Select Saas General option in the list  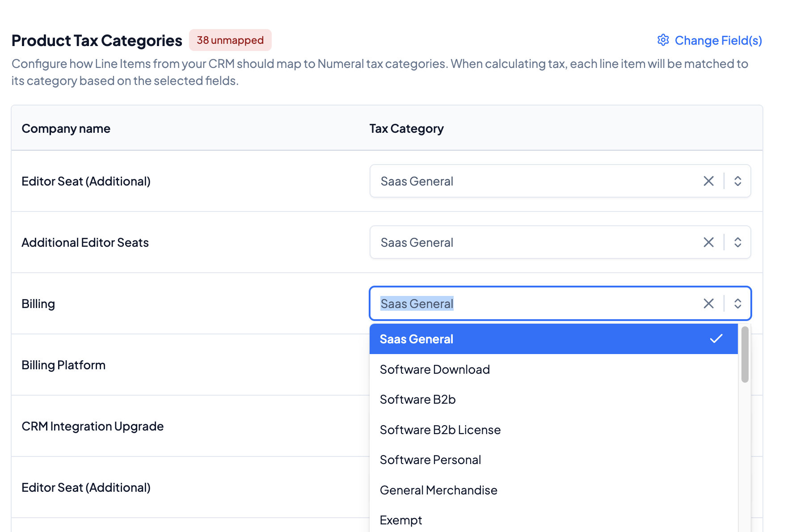(554, 339)
